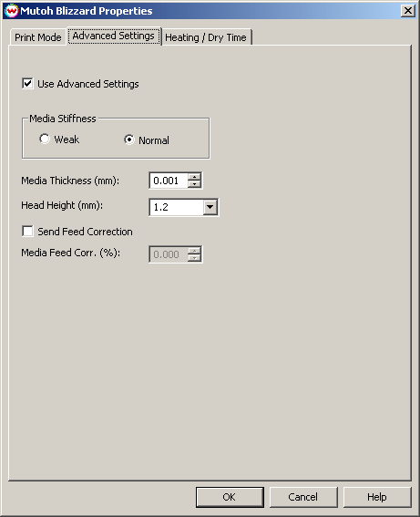This screenshot has width=420, height=517.
Task: Confirm settings with the OK button
Action: coord(230,497)
